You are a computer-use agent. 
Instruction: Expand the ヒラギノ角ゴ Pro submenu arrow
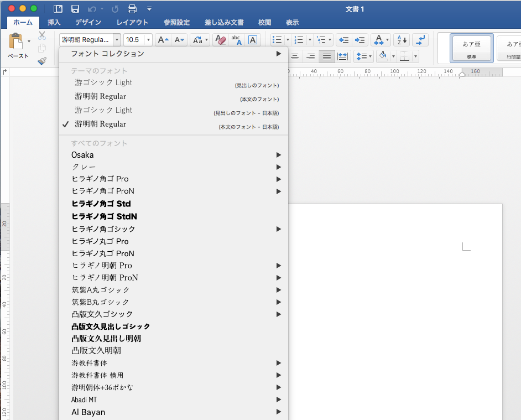pos(278,179)
